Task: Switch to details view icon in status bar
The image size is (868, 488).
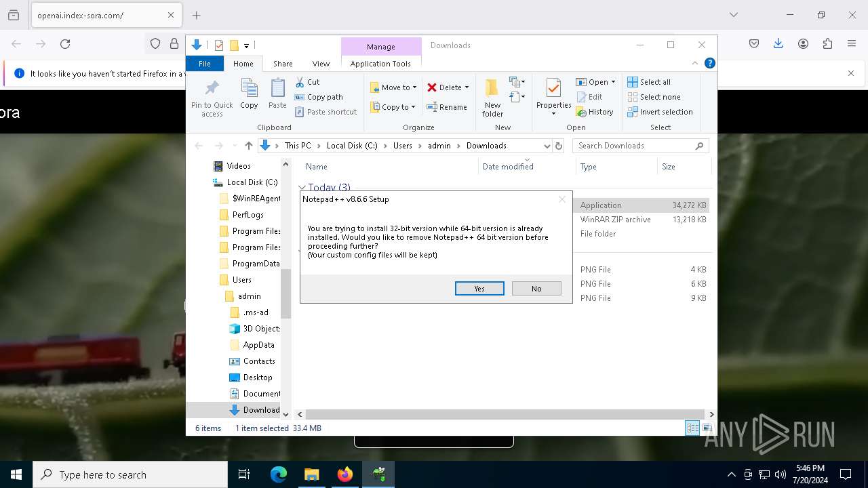Action: click(692, 428)
